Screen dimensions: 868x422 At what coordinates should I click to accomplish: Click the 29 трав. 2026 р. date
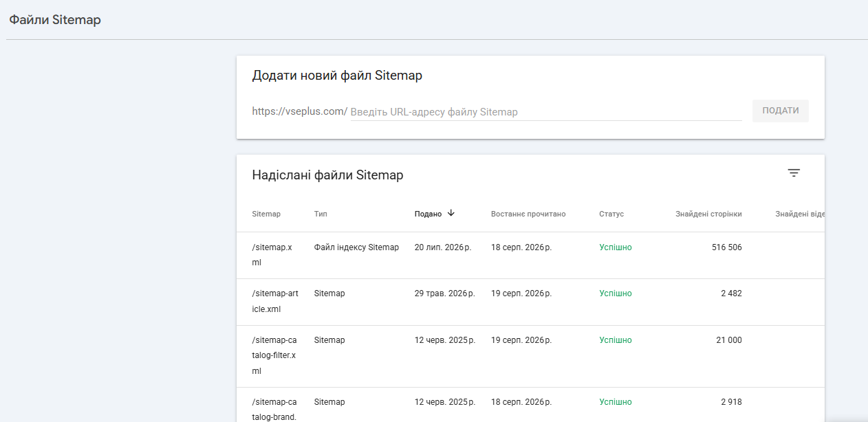coord(445,293)
